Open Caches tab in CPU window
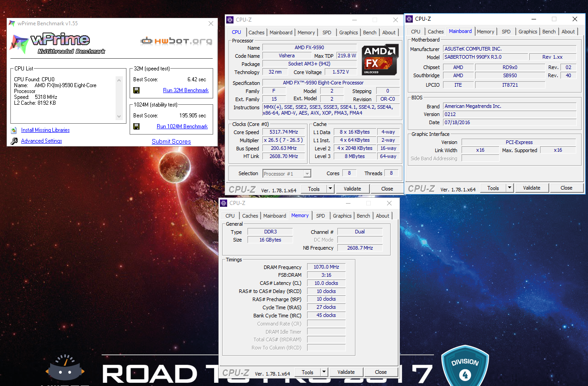Screen dimensions: 588x386 click(257, 33)
